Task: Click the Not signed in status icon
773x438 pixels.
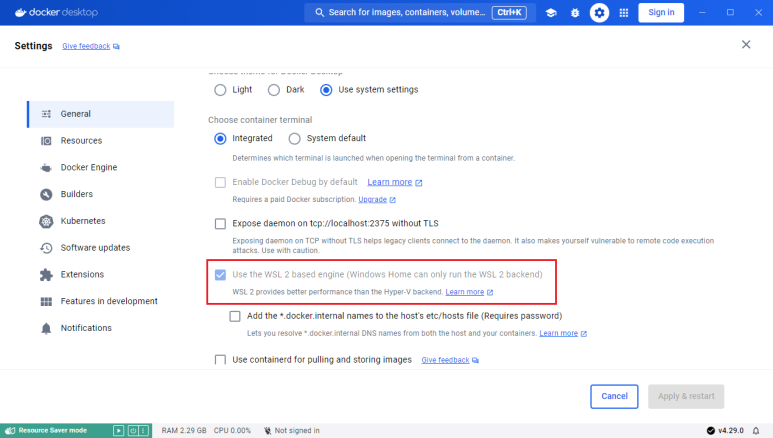Action: [x=267, y=431]
